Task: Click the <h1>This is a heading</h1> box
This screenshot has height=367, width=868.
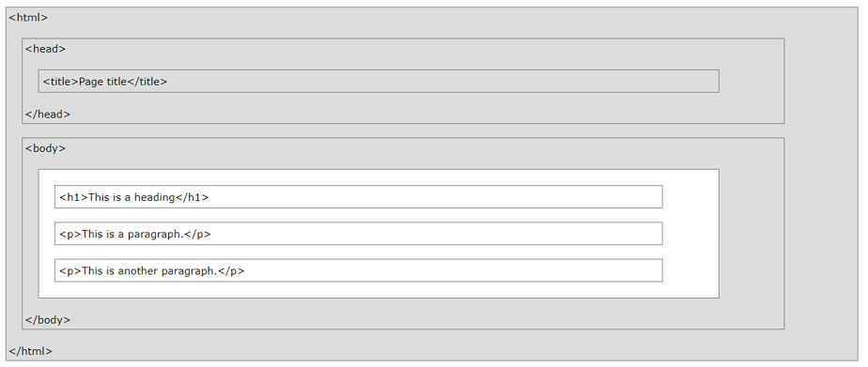Action: point(358,197)
